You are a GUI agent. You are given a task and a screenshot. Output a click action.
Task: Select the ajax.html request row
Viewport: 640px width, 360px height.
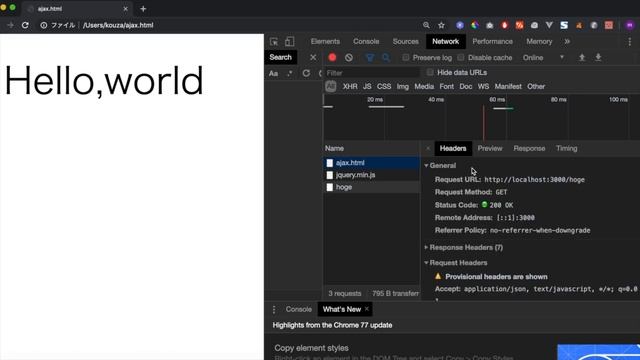(372, 163)
